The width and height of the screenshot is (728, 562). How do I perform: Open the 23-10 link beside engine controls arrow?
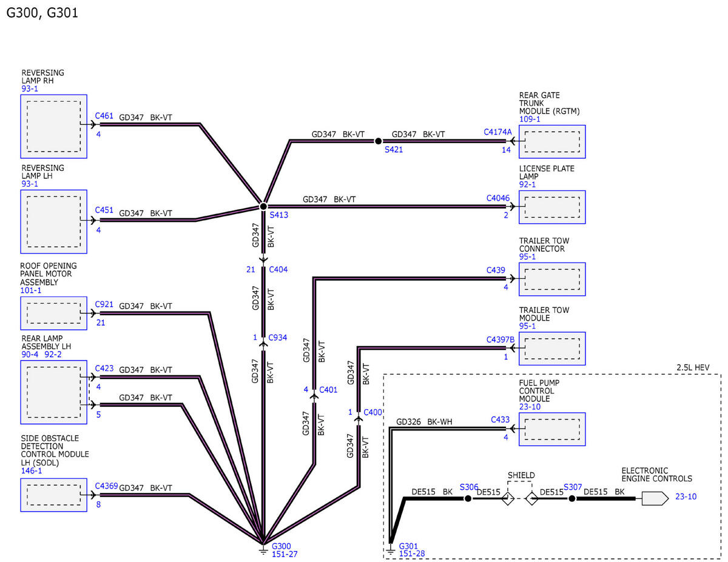click(686, 497)
